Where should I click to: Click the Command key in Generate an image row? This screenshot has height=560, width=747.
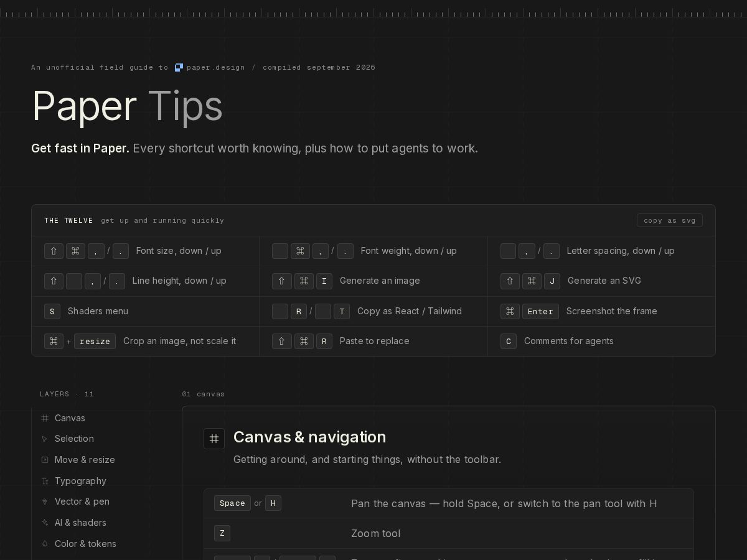click(x=304, y=281)
